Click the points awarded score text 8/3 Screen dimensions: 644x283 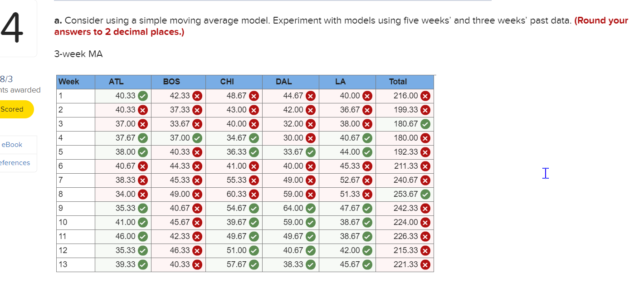[x=6, y=78]
